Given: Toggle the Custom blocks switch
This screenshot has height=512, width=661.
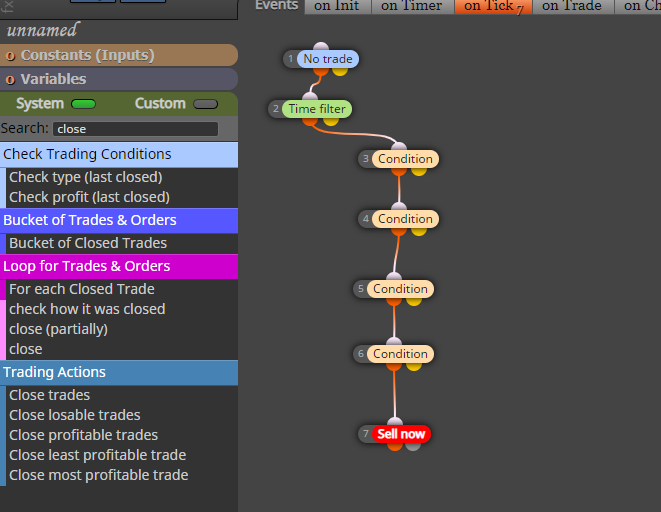Looking at the screenshot, I should coord(205,104).
